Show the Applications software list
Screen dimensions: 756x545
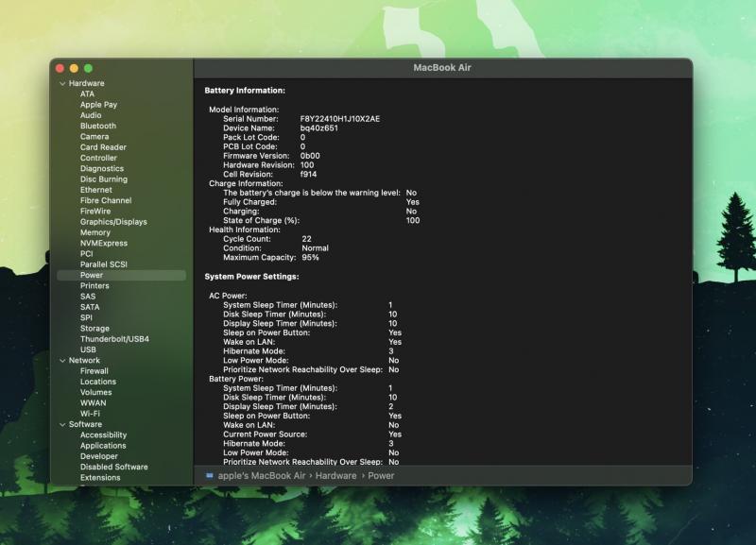point(103,446)
